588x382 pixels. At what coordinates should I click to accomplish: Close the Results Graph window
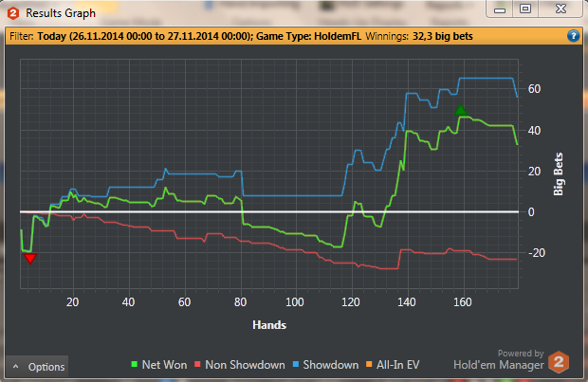pyautogui.click(x=560, y=9)
